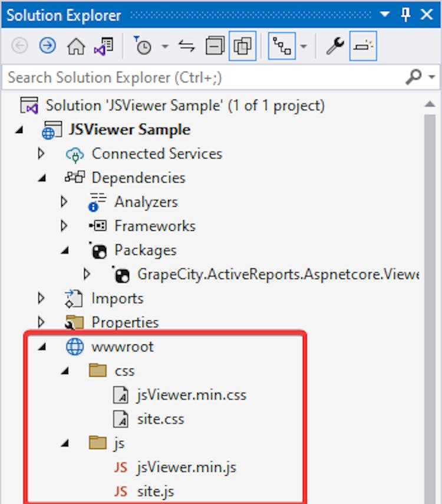Click the solution file icon

pyautogui.click(x=29, y=105)
